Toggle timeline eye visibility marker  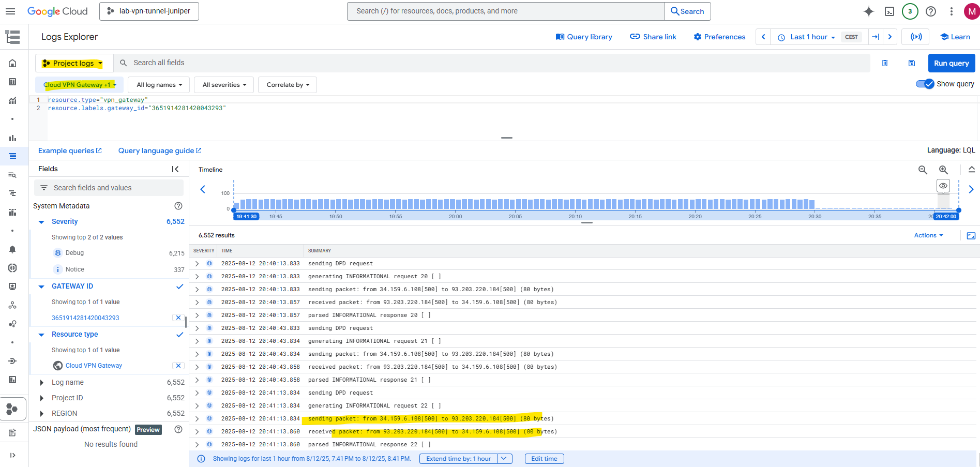(943, 186)
